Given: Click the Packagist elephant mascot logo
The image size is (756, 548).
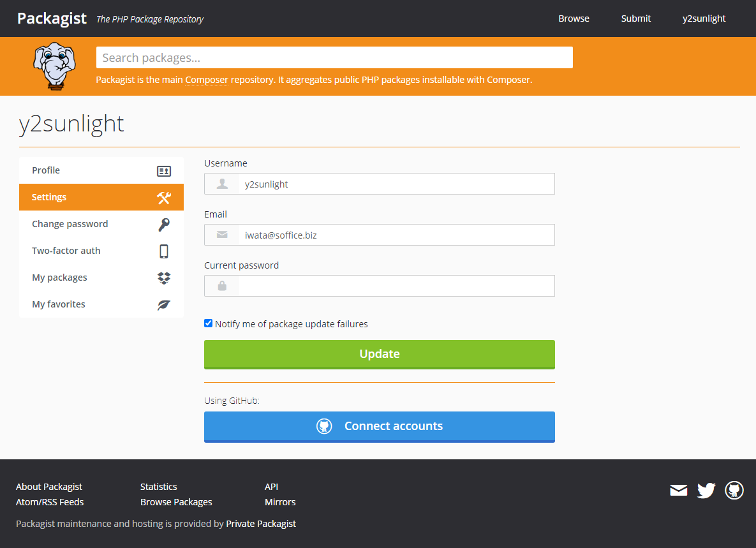Looking at the screenshot, I should pyautogui.click(x=55, y=66).
